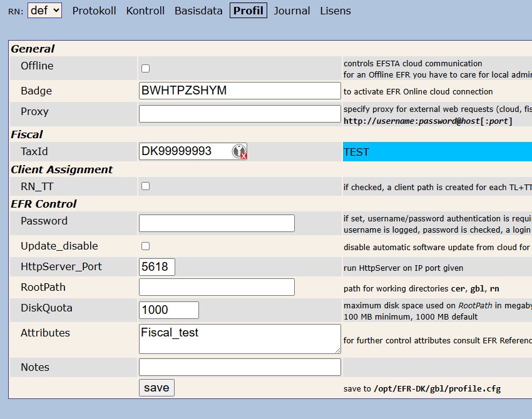Click the Password input field
Image resolution: width=532 pixels, height=419 pixels.
(x=217, y=223)
